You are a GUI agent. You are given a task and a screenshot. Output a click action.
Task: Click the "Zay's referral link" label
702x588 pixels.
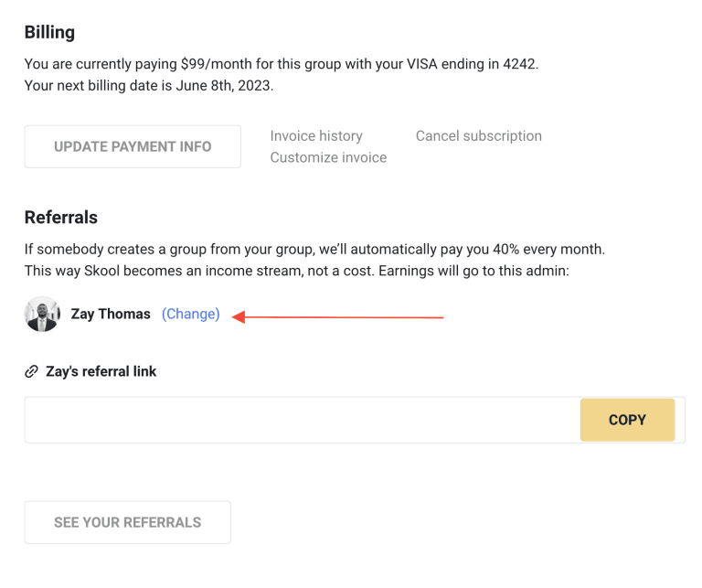tap(101, 371)
